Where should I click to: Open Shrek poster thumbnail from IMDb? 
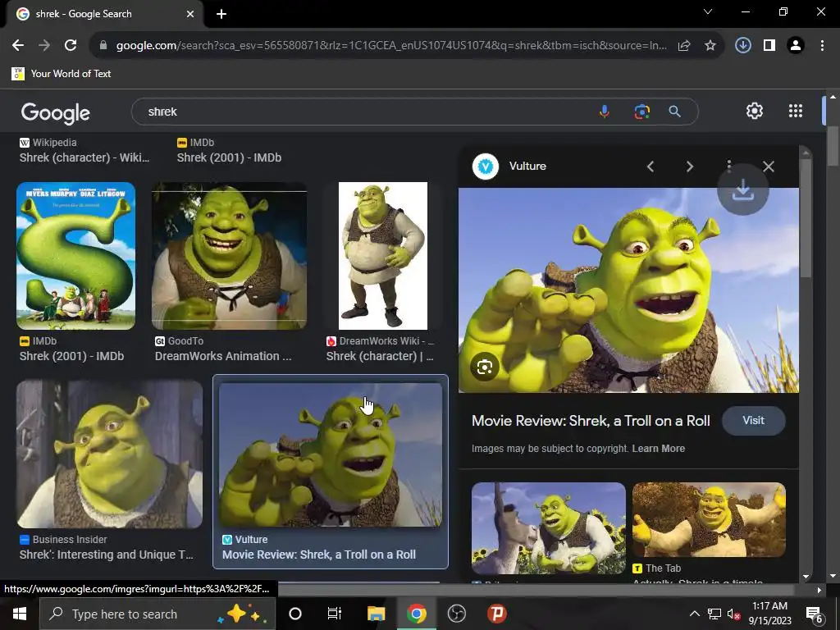pos(75,256)
